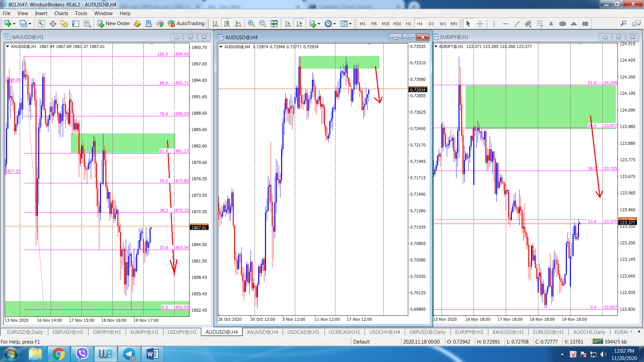
Task: Select the Fibonacci Retracement tool
Action: [540, 23]
